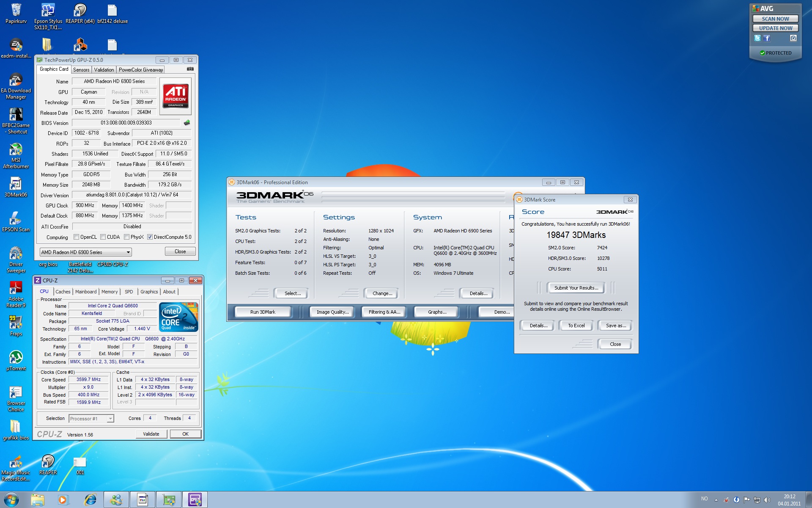Viewport: 812px width, 508px height.
Task: Open the bf2142 deluxe text file
Action: point(112,13)
